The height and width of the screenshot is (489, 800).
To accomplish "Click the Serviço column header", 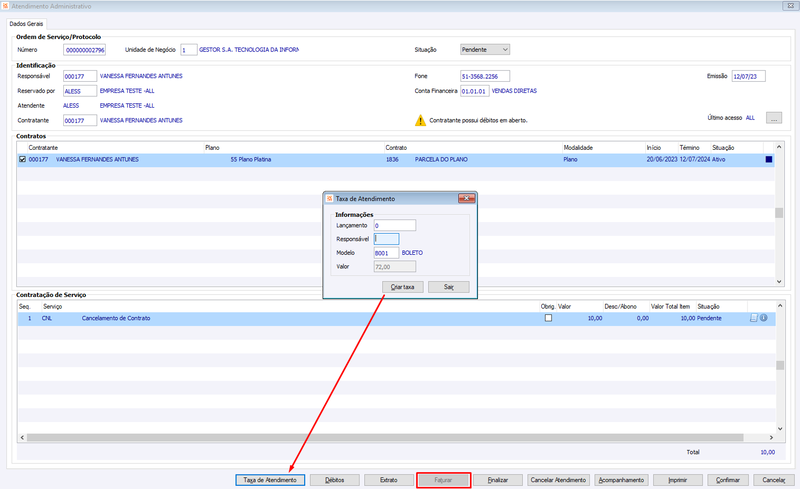I will 53,306.
